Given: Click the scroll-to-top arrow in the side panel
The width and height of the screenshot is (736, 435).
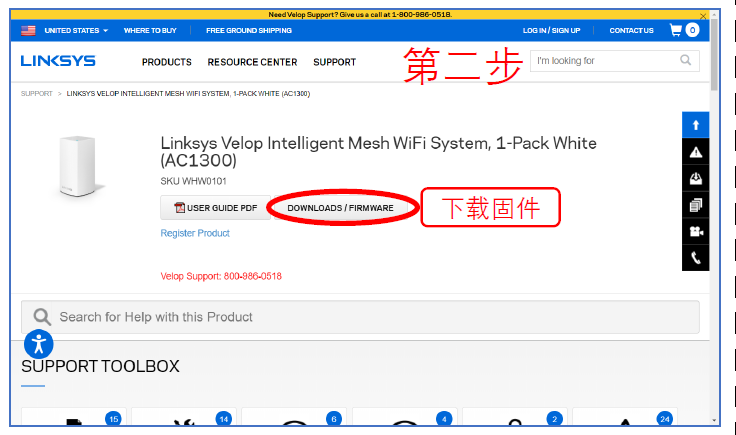Looking at the screenshot, I should pyautogui.click(x=695, y=124).
